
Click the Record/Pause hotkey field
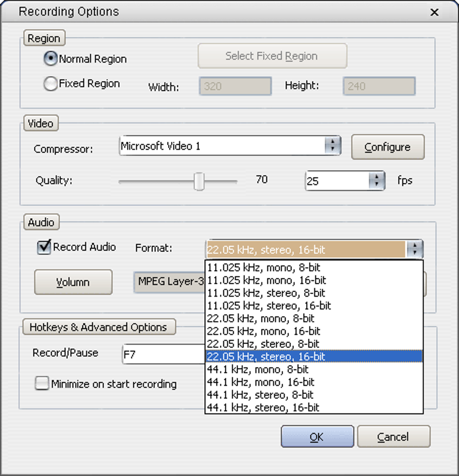164,354
